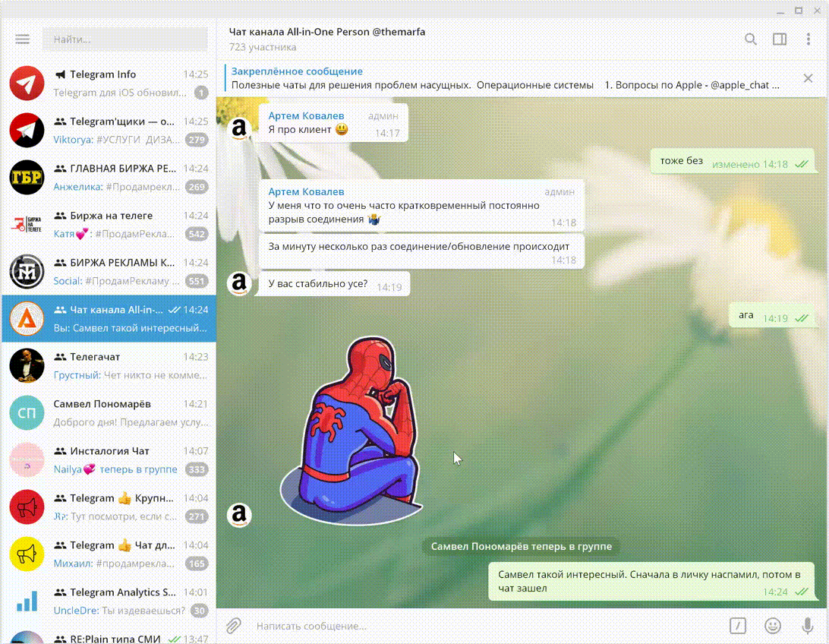Click message "За минуту несколько раз соединение"

click(421, 251)
